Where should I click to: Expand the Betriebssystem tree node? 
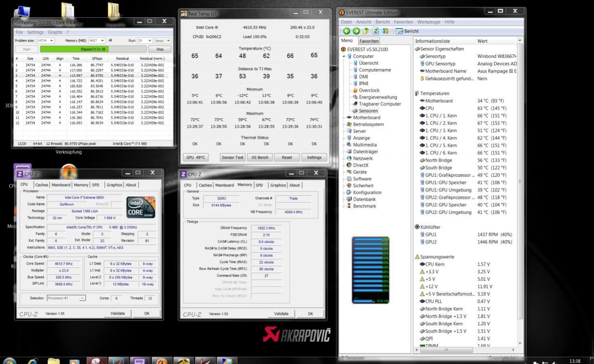[344, 124]
